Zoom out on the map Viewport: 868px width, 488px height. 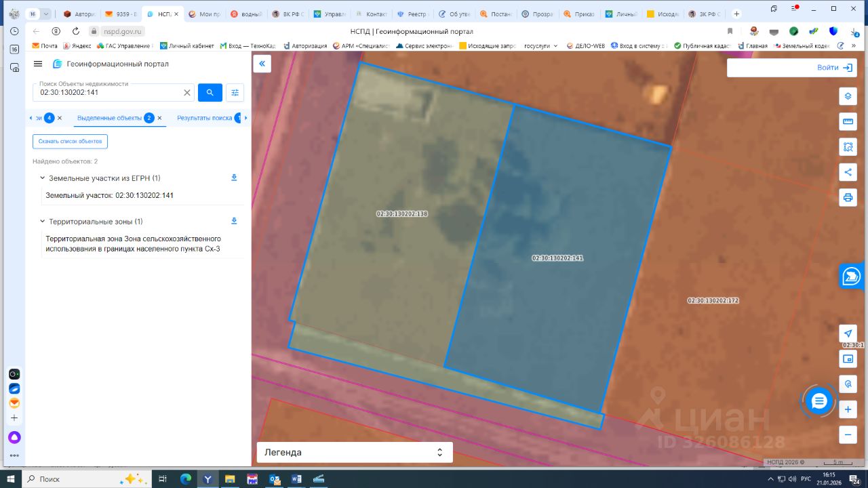848,434
